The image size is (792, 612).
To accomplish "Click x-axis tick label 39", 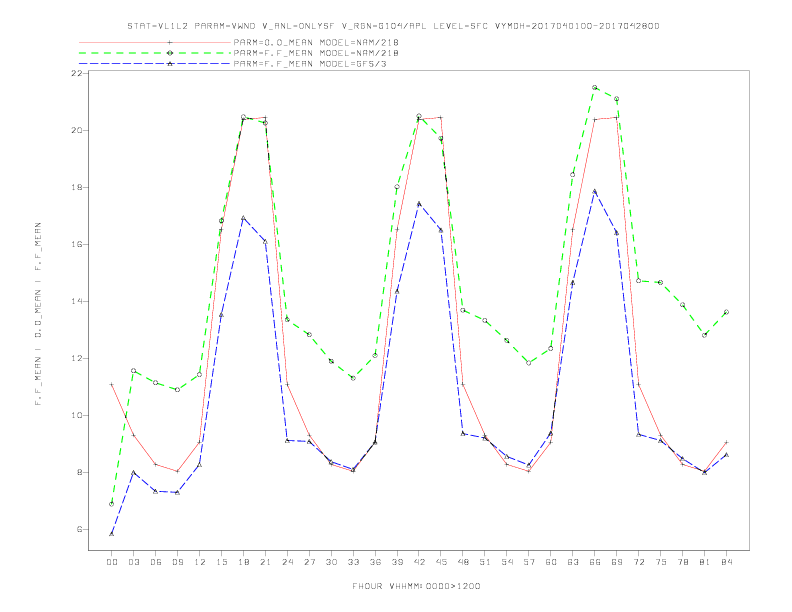I will (x=397, y=562).
